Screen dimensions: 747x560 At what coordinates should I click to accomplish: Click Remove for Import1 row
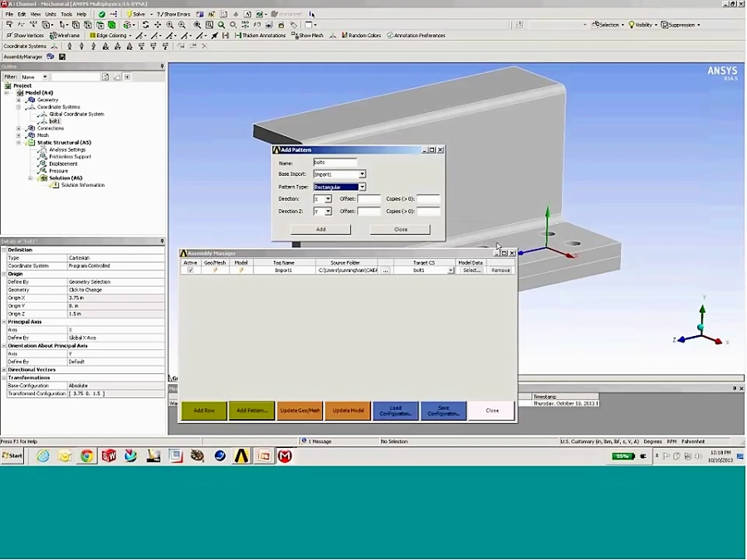pyautogui.click(x=500, y=270)
